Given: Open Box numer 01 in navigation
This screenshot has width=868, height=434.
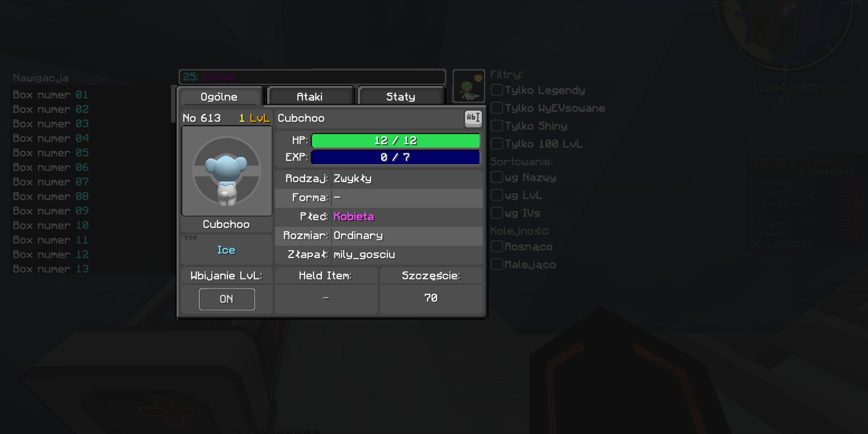Looking at the screenshot, I should point(51,95).
